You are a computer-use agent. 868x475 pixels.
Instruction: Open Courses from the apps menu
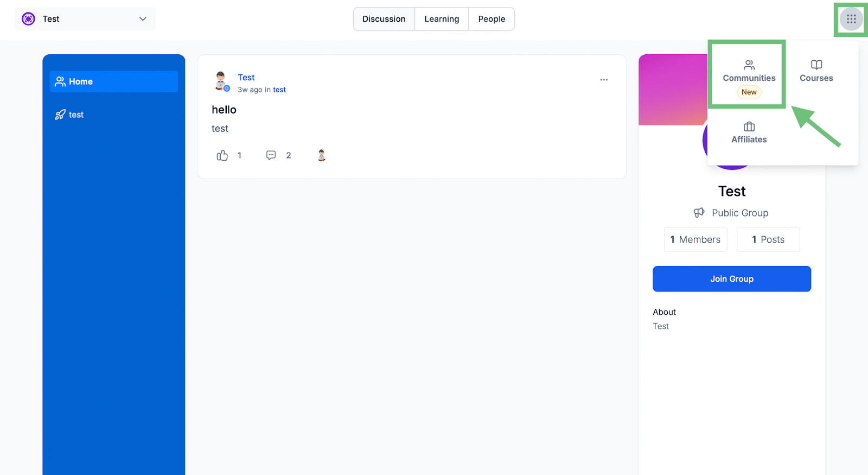(816, 71)
